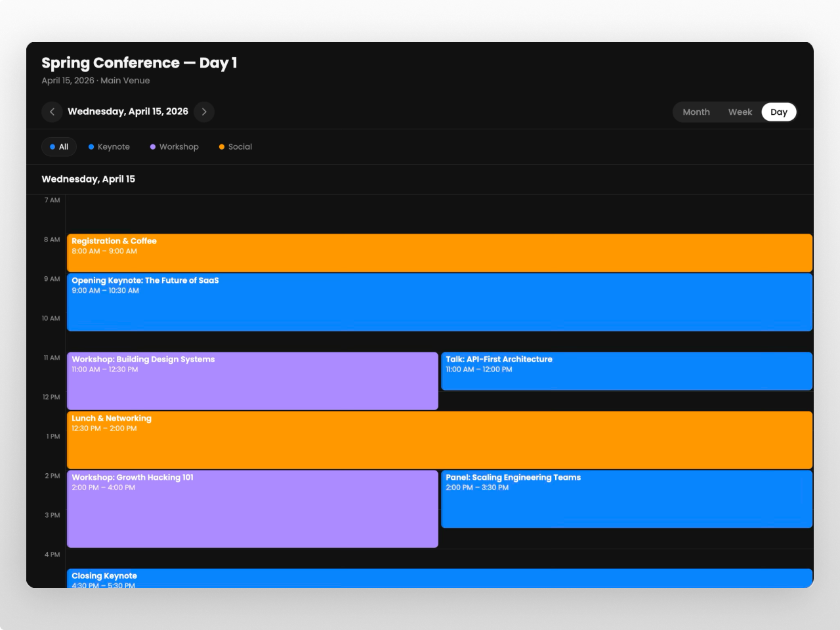This screenshot has width=840, height=630.
Task: Click the 1 PM time label
Action: (53, 436)
